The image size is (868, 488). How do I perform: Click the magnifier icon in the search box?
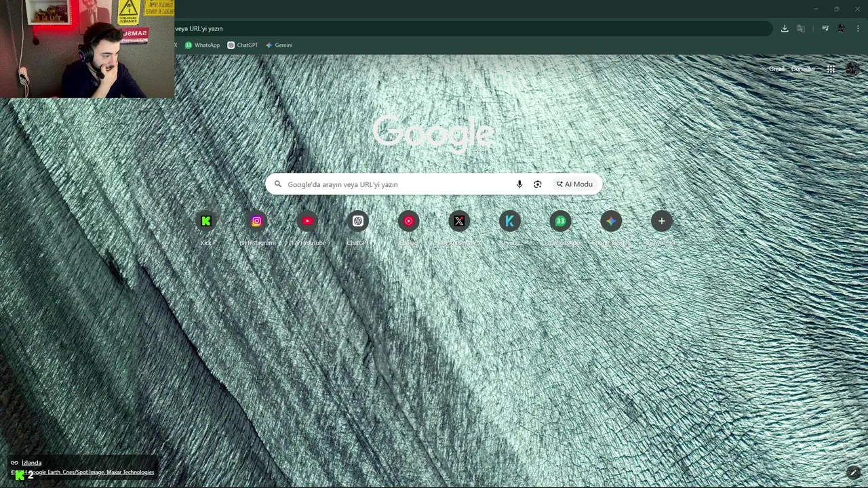pyautogui.click(x=277, y=184)
